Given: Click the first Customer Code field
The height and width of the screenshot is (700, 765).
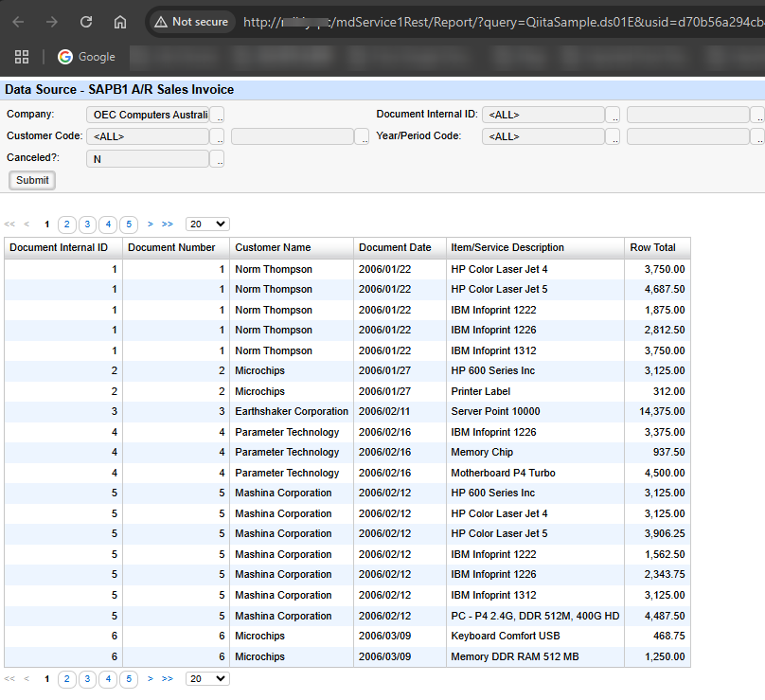Looking at the screenshot, I should [148, 136].
